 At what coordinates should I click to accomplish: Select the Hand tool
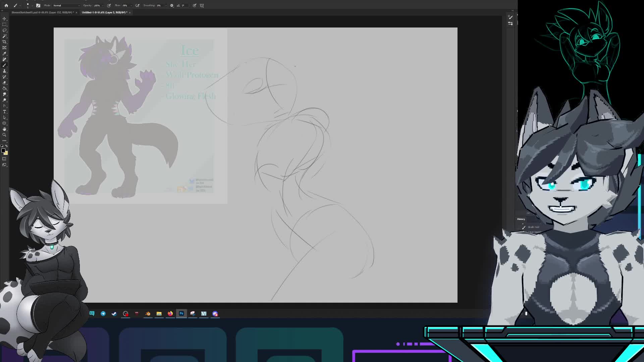click(4, 129)
